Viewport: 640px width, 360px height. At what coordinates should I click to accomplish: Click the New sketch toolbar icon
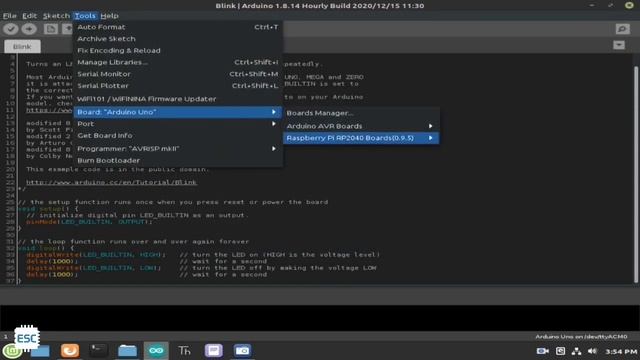coord(51,29)
